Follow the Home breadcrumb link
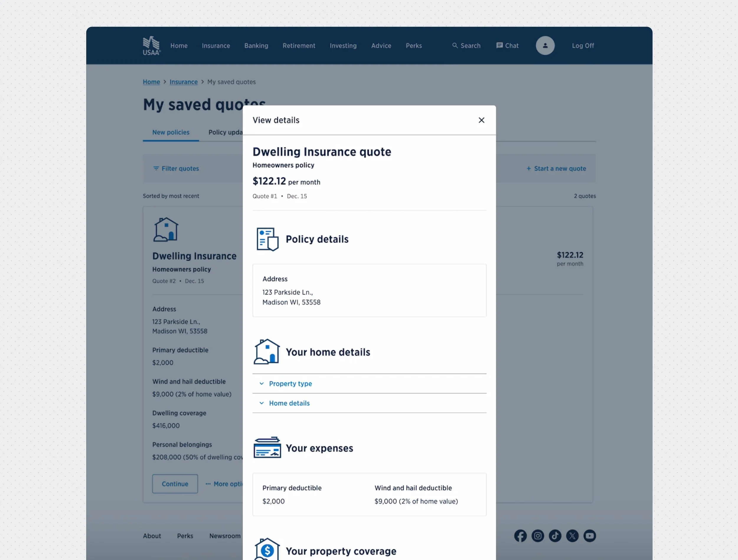This screenshot has width=738, height=560. [x=151, y=82]
